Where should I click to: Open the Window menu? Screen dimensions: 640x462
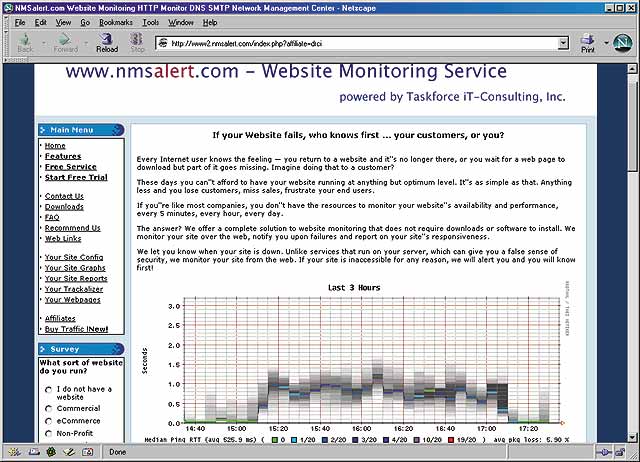pyautogui.click(x=181, y=22)
